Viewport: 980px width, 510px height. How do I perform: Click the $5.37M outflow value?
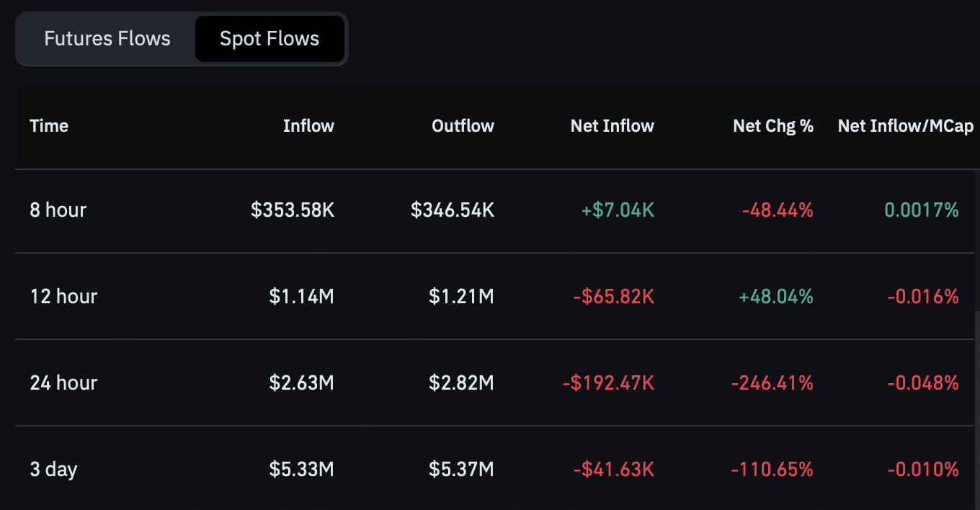[462, 470]
